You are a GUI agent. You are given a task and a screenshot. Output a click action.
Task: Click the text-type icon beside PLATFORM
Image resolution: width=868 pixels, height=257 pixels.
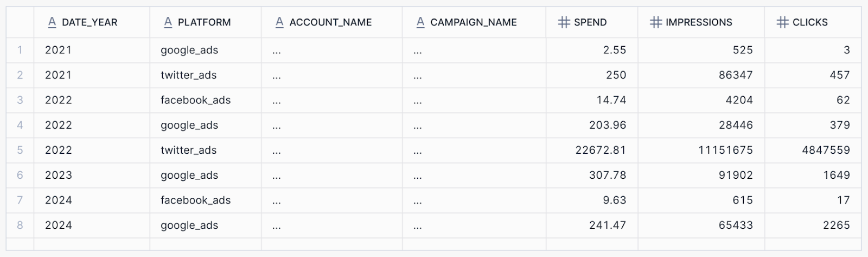[168, 22]
